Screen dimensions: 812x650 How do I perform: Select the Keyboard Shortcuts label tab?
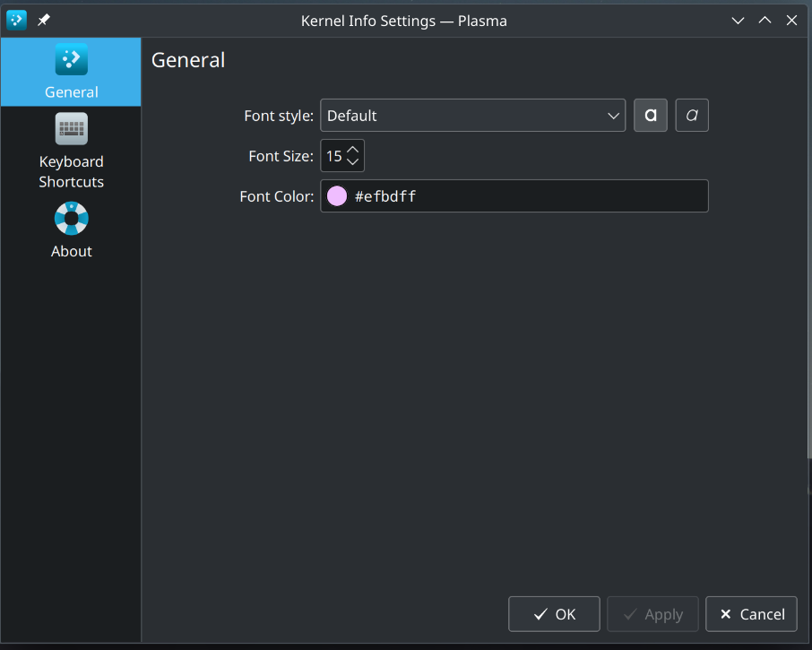point(72,171)
